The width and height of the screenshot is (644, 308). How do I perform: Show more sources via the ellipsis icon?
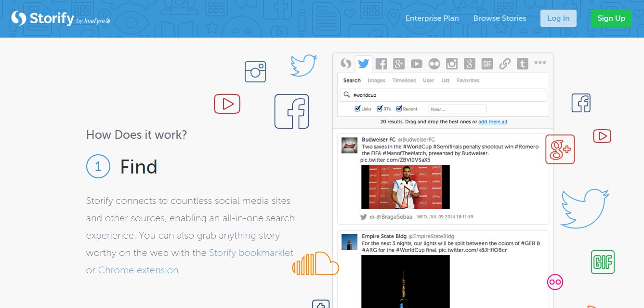[x=540, y=63]
